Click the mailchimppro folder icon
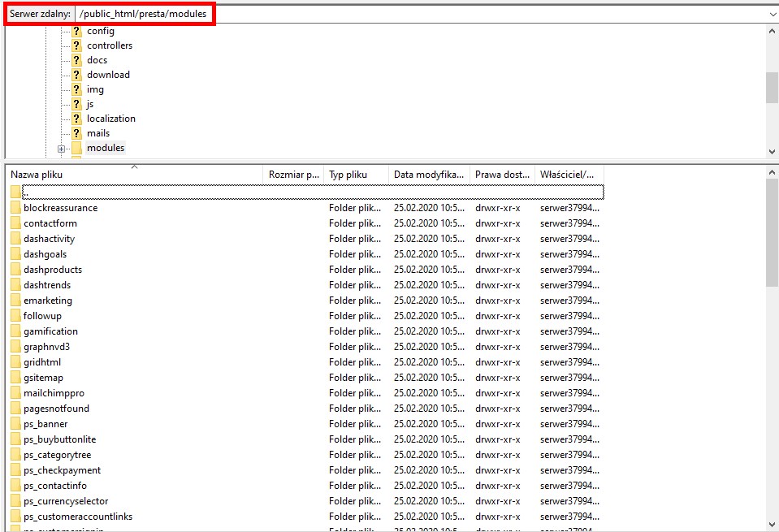The height and width of the screenshot is (532, 779). tap(15, 393)
